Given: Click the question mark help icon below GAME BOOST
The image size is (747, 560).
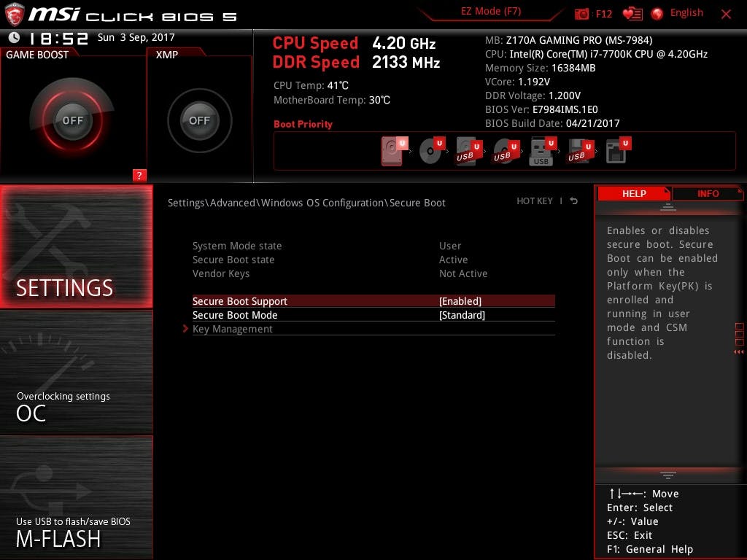Looking at the screenshot, I should tap(139, 175).
